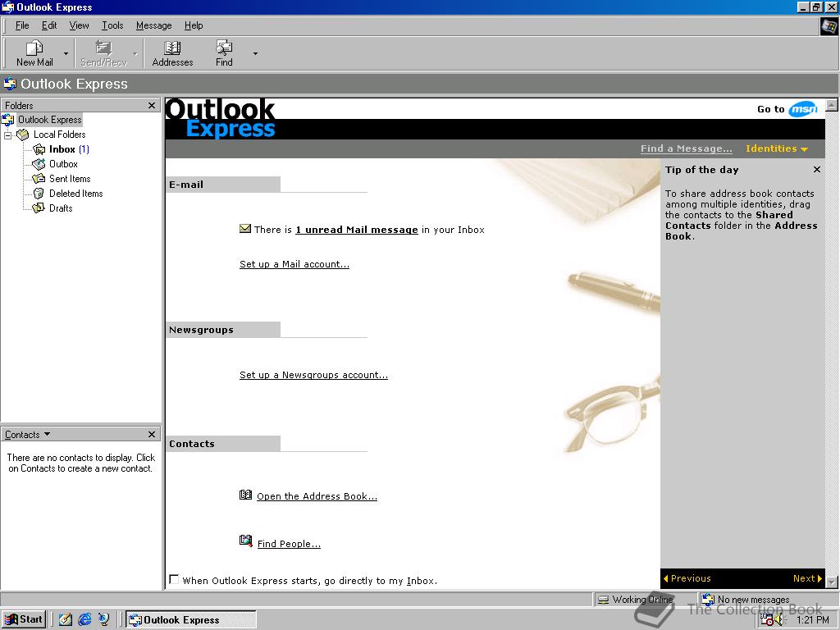Close the Contacts pane
Screen dimensions: 840x630
click(x=152, y=435)
